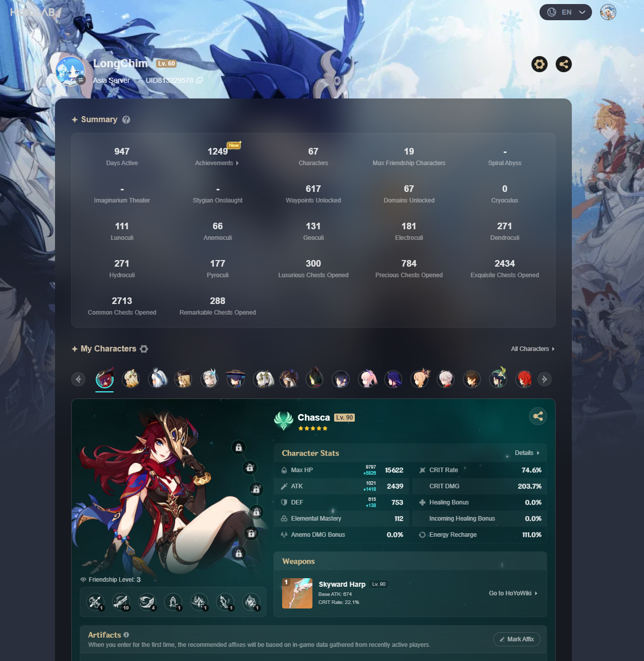
Task: Copy the UID with the copy icon
Action: pyautogui.click(x=199, y=80)
